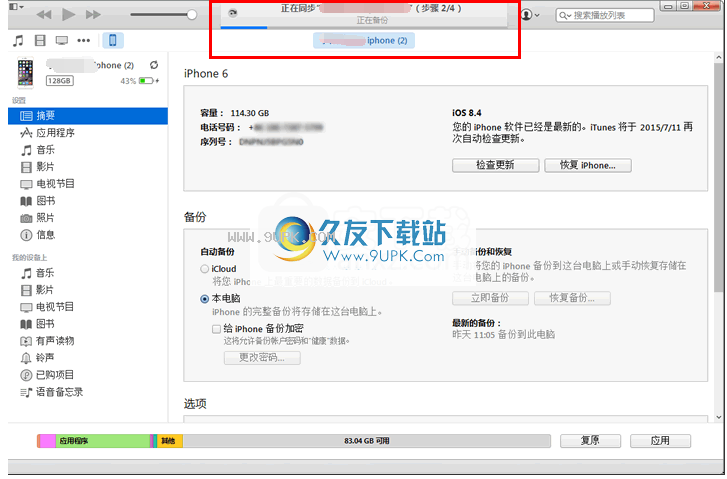This screenshot has width=727, height=479.
Task: Select 摘要 in the settings sidebar
Action: pyautogui.click(x=88, y=116)
